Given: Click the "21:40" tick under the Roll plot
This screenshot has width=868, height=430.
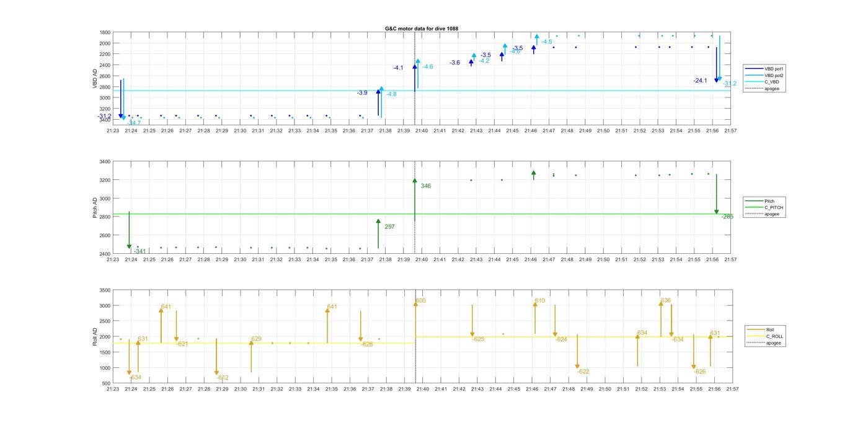Looking at the screenshot, I should click(422, 389).
